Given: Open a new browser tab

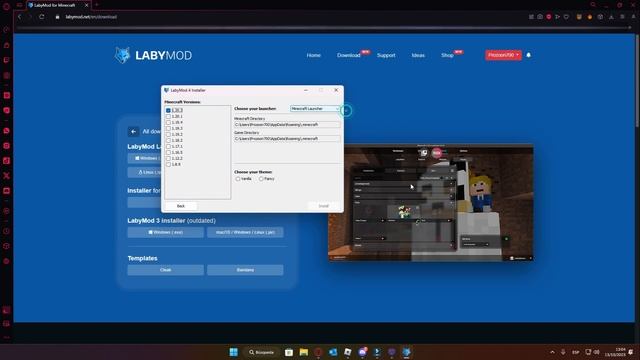Looking at the screenshot, I should (x=97, y=5).
